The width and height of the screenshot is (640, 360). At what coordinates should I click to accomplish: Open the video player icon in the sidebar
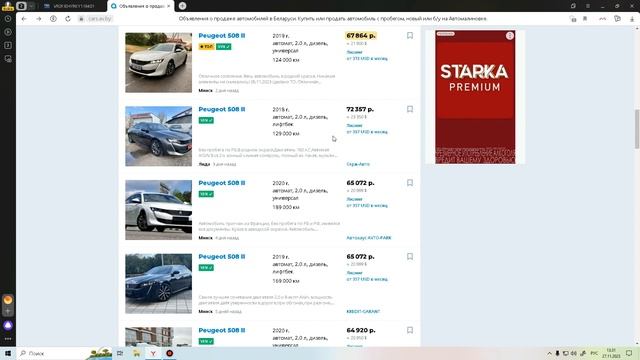click(8, 32)
